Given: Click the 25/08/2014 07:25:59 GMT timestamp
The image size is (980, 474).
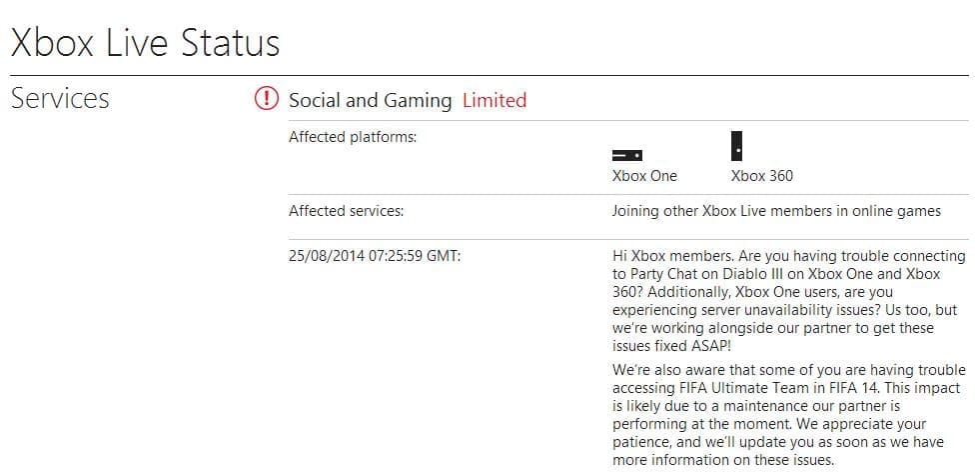Looking at the screenshot, I should point(375,256).
